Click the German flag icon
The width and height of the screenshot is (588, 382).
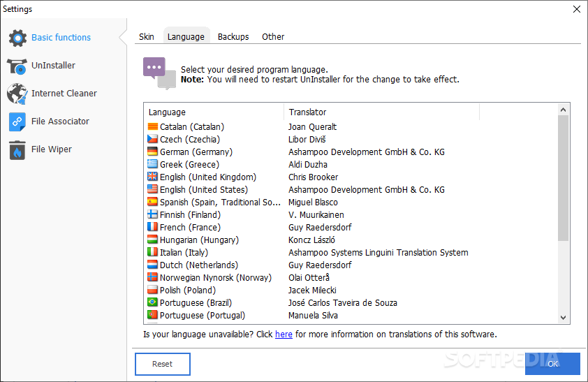[152, 152]
